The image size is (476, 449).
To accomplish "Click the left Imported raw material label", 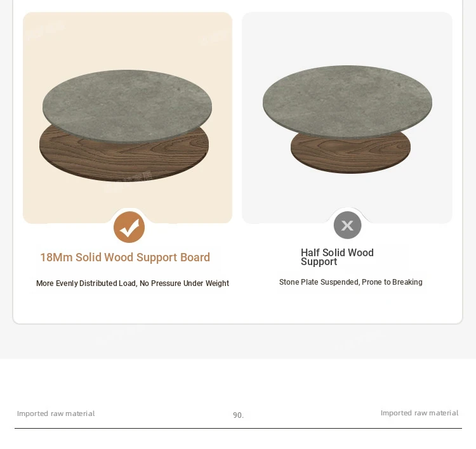I will (56, 413).
